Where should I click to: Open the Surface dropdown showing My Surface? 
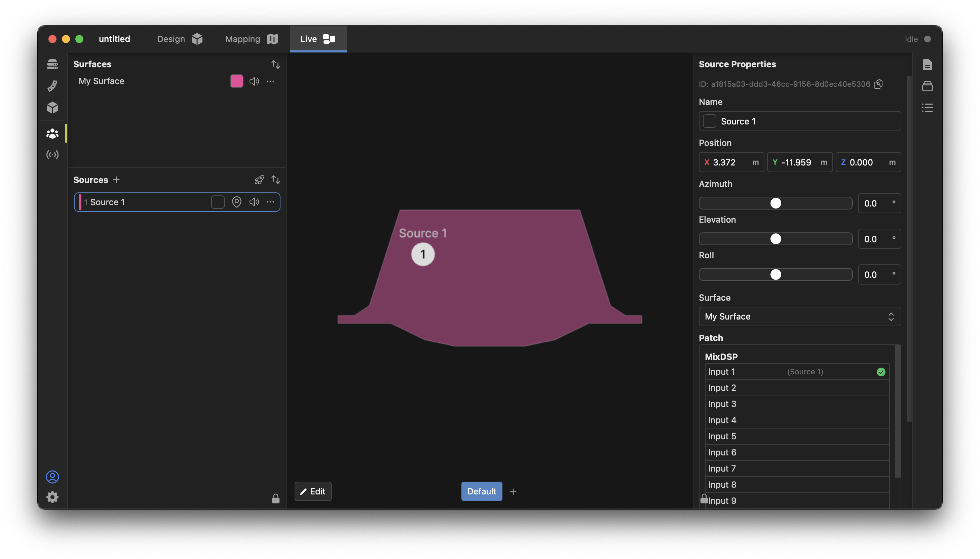[800, 316]
